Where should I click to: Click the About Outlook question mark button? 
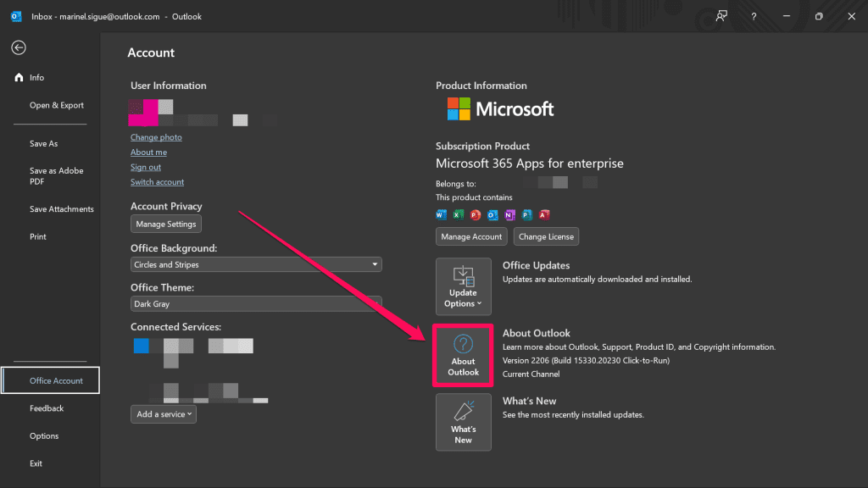click(x=463, y=355)
